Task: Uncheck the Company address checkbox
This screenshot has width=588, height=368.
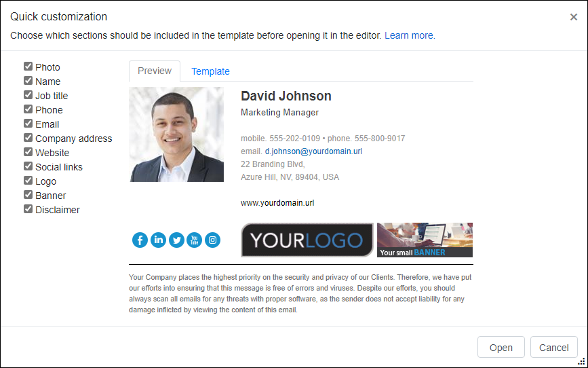Action: [28, 138]
